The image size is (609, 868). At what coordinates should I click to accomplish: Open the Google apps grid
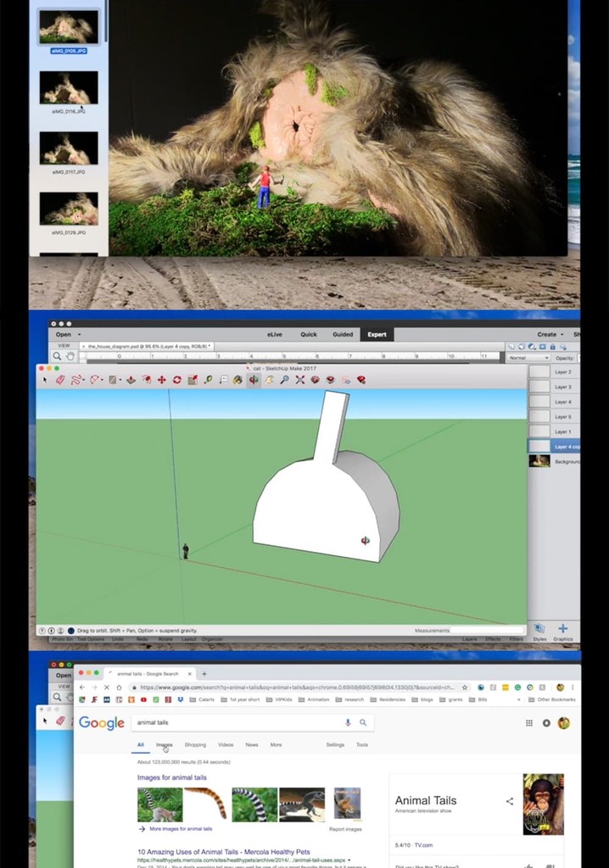click(x=529, y=723)
